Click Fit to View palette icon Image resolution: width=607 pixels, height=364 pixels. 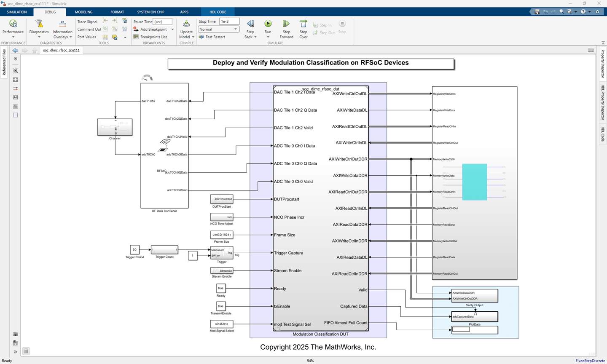coord(16,80)
